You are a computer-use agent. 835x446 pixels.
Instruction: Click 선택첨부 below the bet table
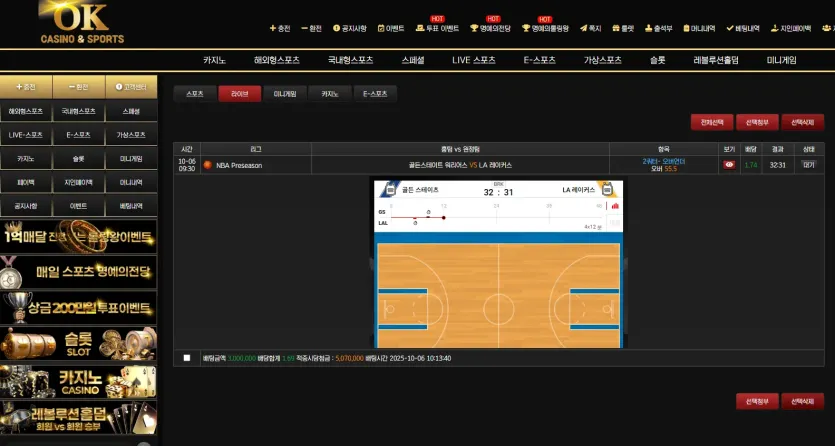757,401
